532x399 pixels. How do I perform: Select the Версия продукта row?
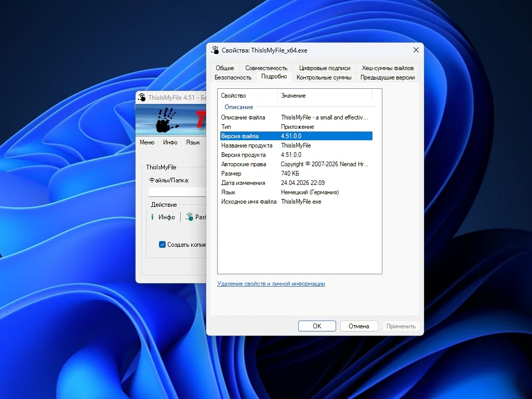coord(296,155)
